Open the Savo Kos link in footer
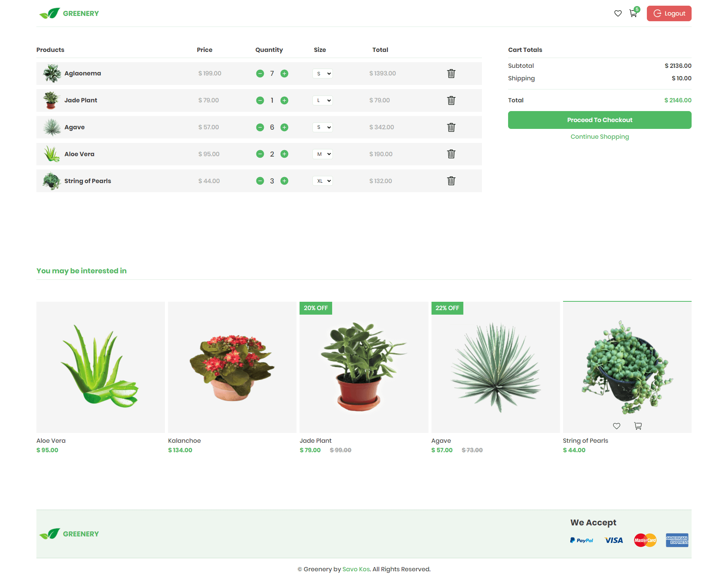728x580 pixels. 356,569
